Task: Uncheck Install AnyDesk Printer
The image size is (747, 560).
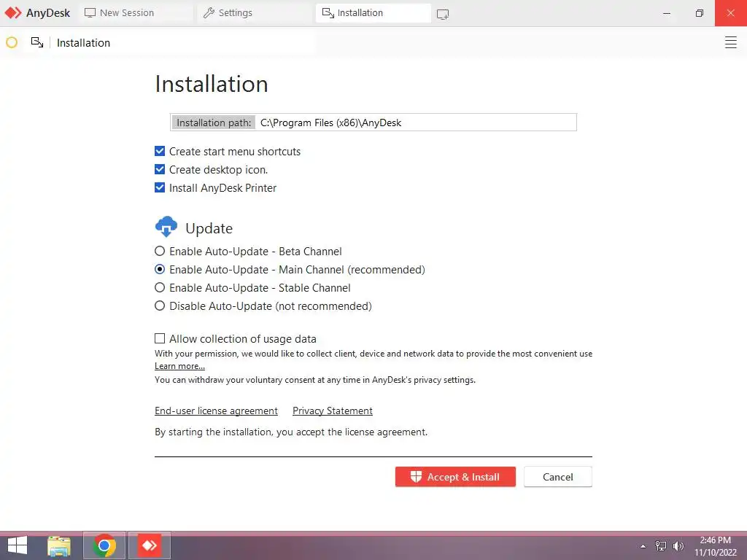Action: point(160,187)
